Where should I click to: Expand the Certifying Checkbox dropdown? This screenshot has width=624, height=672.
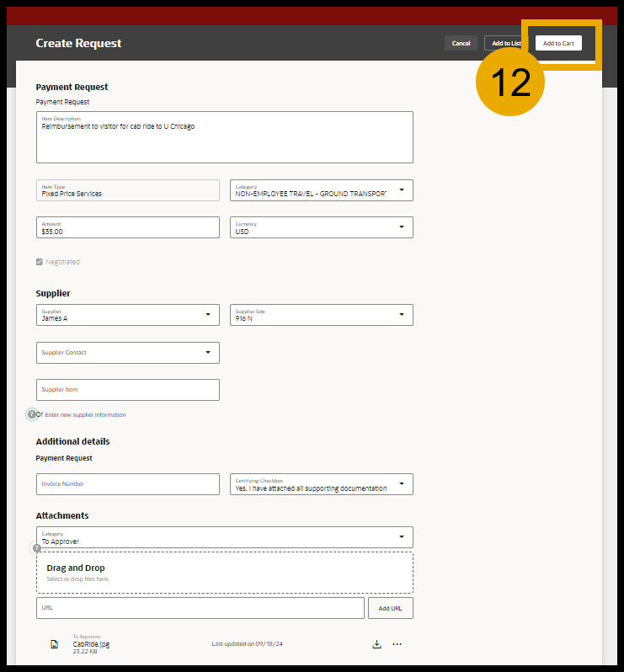click(401, 484)
